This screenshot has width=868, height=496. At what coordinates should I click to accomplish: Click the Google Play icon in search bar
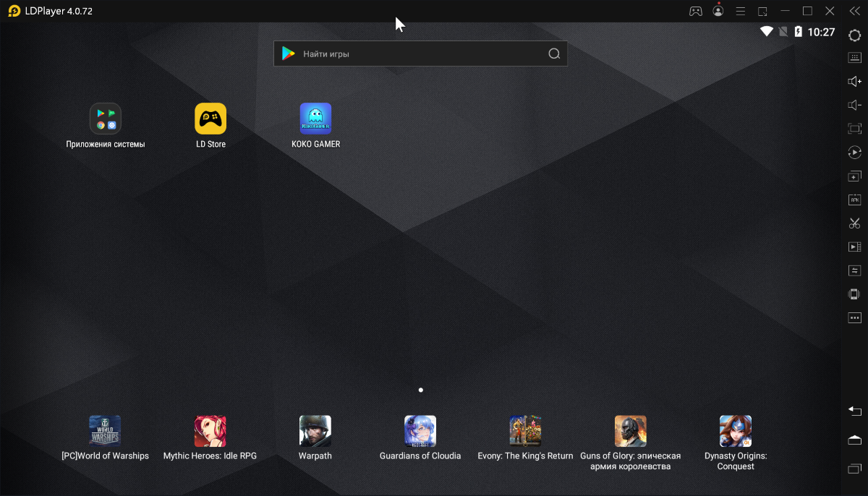click(x=289, y=54)
